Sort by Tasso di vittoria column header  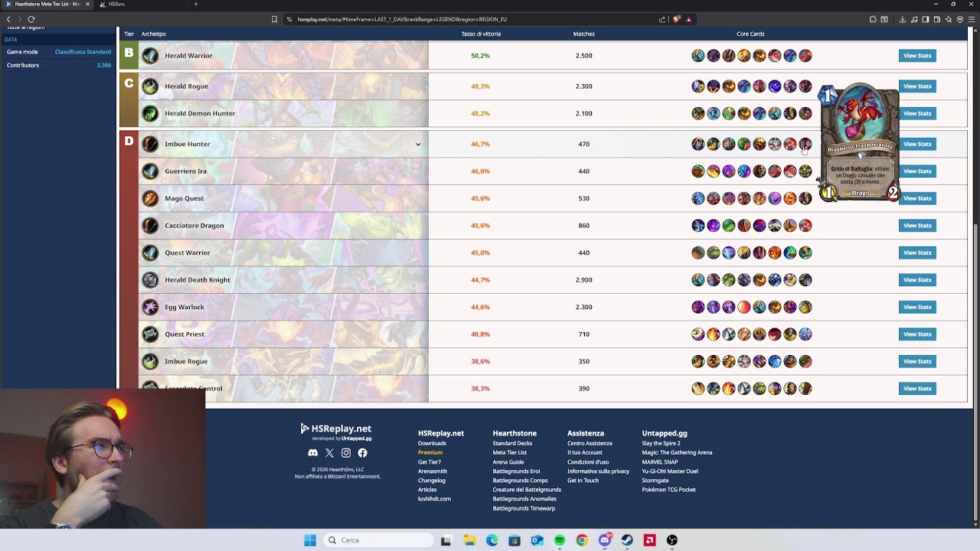click(481, 34)
